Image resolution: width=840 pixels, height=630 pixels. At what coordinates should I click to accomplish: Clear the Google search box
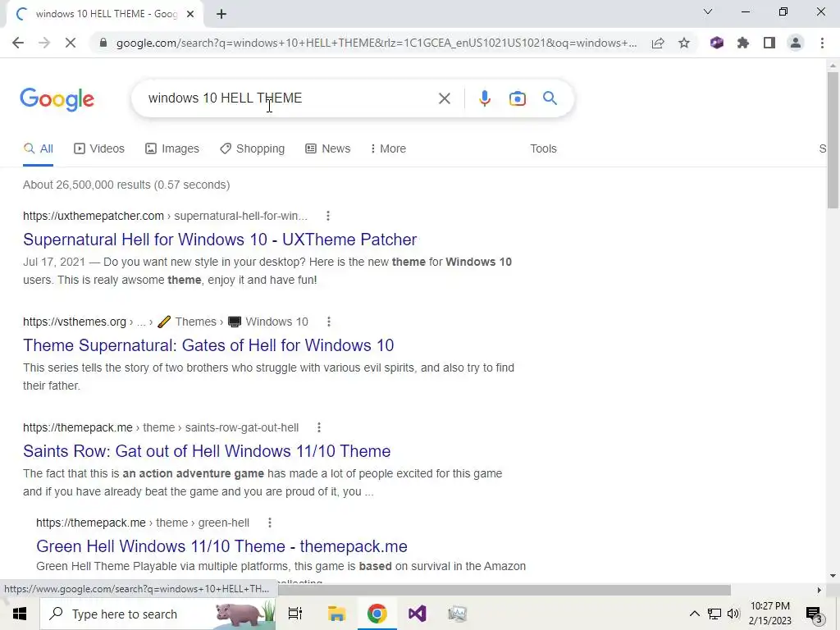coord(444,98)
